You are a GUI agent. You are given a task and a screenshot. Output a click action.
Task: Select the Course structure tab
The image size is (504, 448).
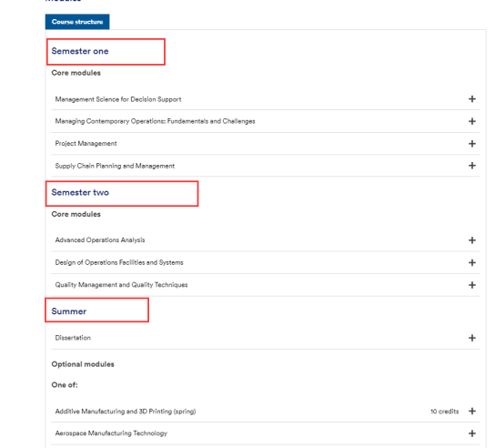[77, 22]
